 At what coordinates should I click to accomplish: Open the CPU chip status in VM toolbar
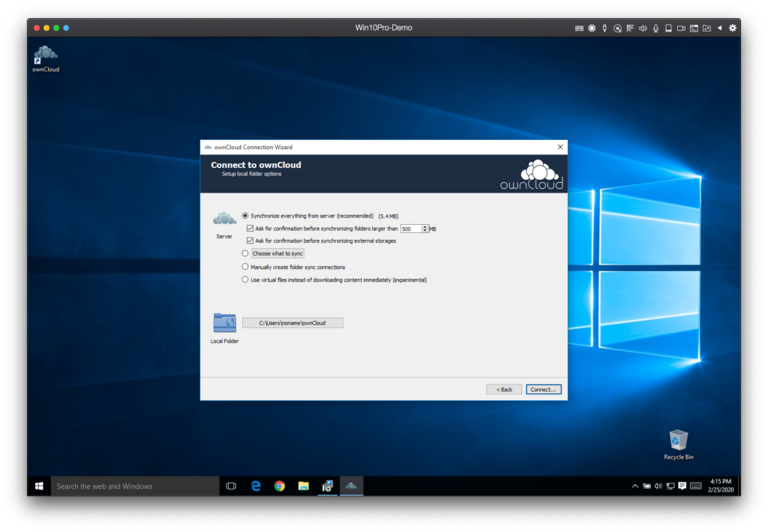[592, 28]
